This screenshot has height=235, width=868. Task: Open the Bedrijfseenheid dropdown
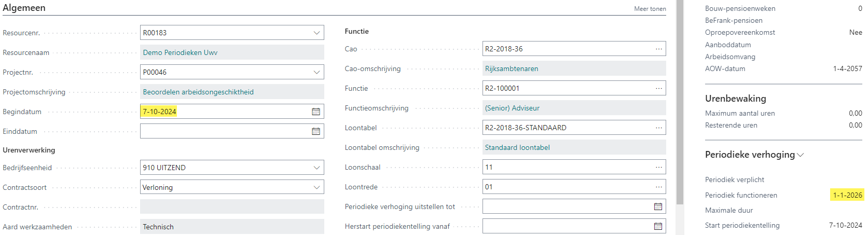coord(316,168)
